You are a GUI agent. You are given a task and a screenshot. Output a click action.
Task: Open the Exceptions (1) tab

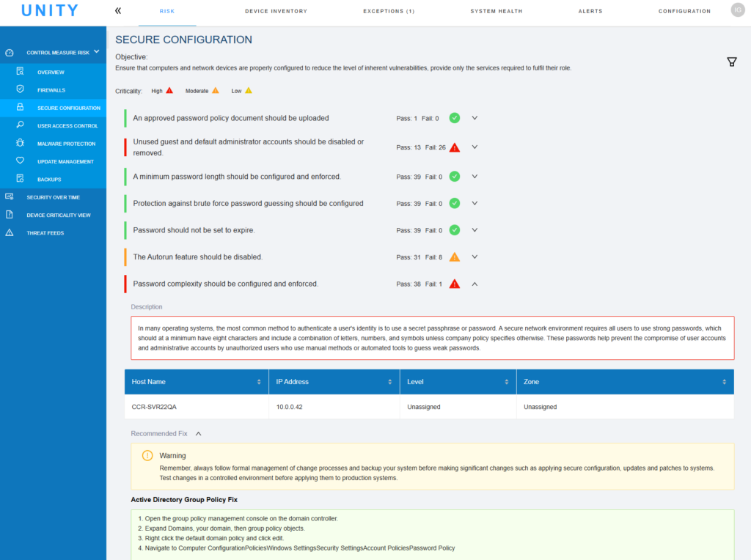389,11
